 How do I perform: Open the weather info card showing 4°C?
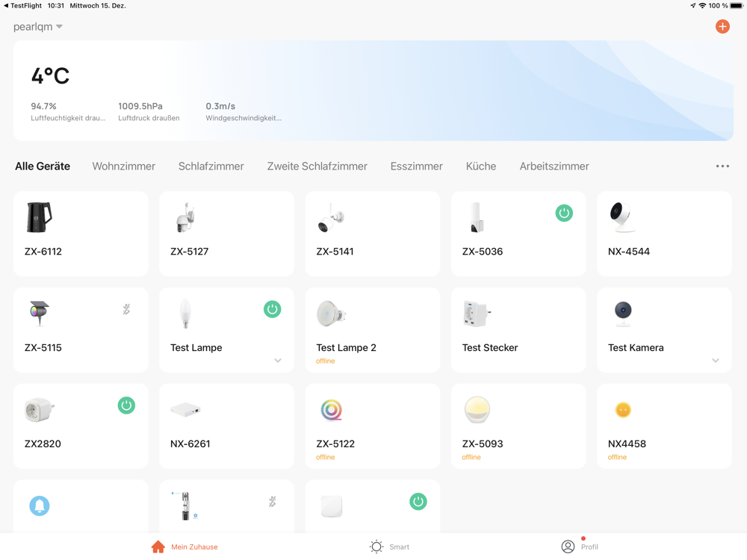tap(373, 90)
